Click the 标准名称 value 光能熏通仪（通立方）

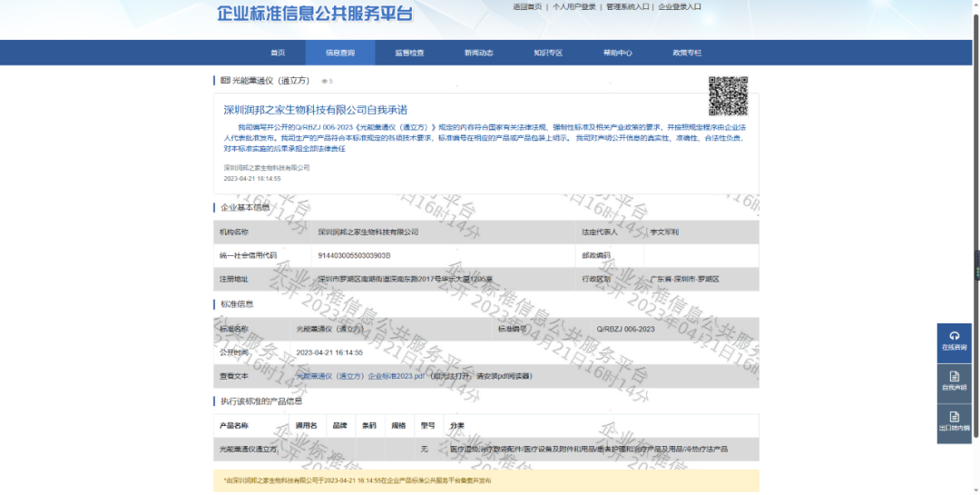329,329
